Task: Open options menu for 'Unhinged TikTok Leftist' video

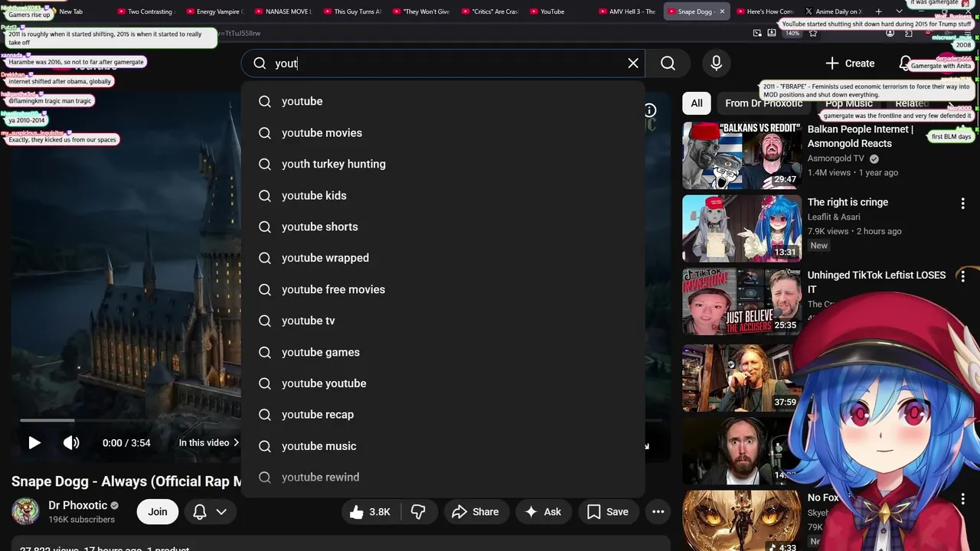Action: [962, 276]
